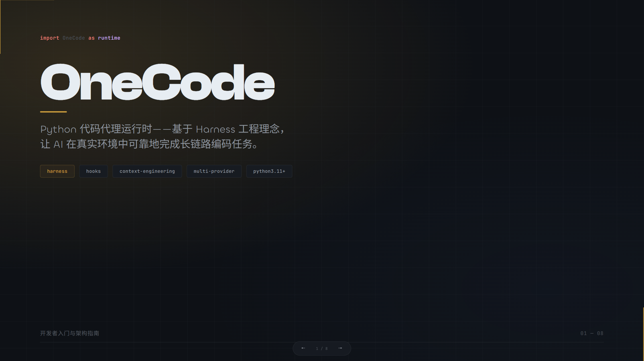
Task: Click the large OneCode title
Action: click(158, 82)
